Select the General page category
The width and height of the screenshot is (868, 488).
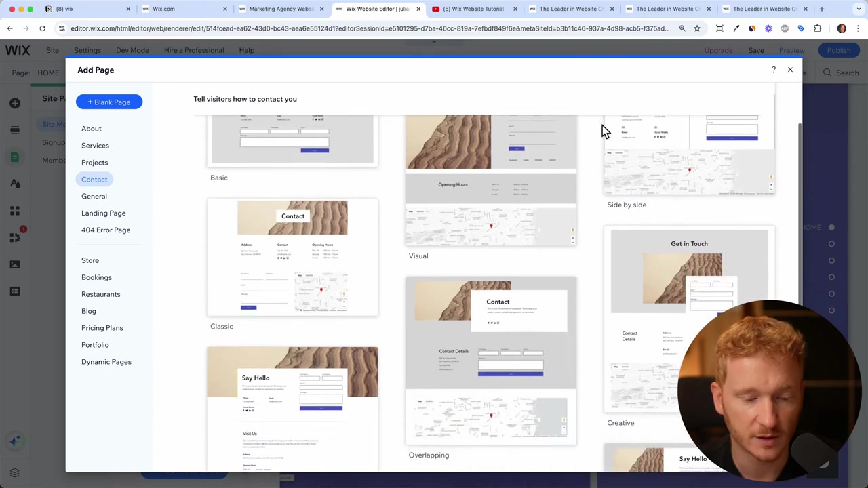click(x=94, y=197)
